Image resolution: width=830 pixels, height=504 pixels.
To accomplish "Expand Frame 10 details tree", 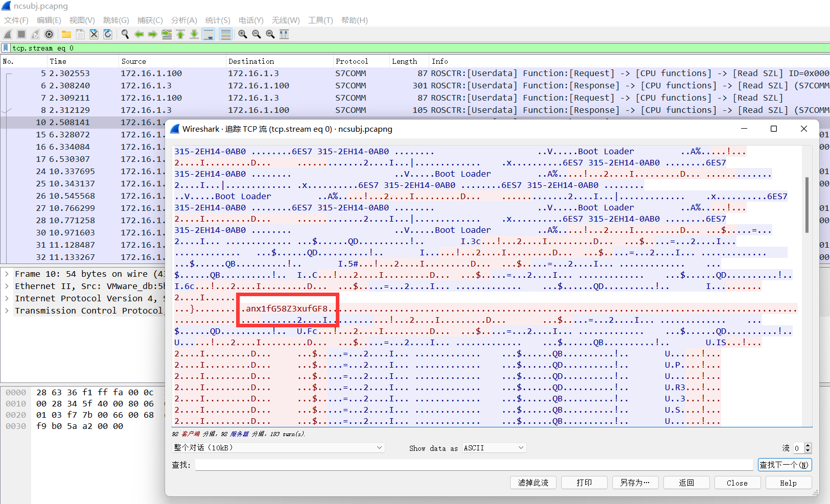I will point(7,274).
